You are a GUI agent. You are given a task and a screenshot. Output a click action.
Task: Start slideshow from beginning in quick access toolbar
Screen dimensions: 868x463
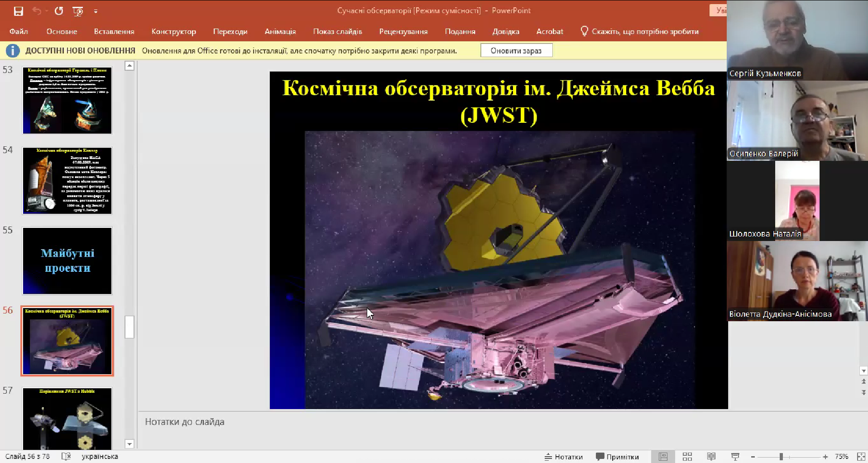click(x=78, y=11)
